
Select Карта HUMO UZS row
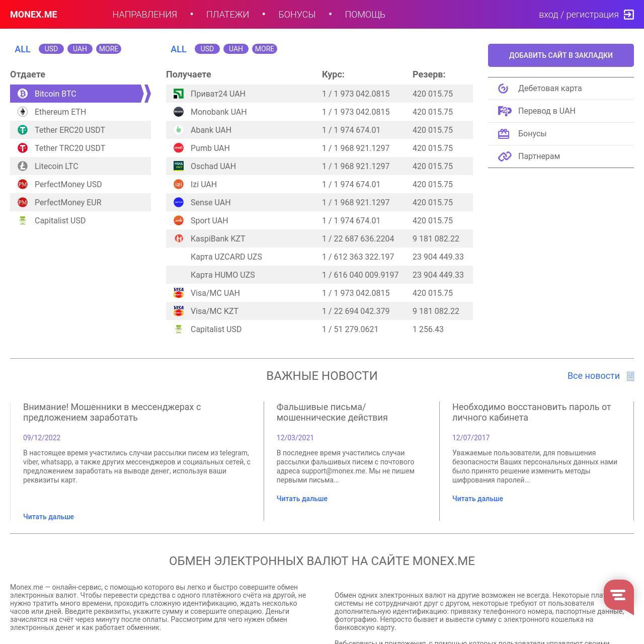point(319,275)
